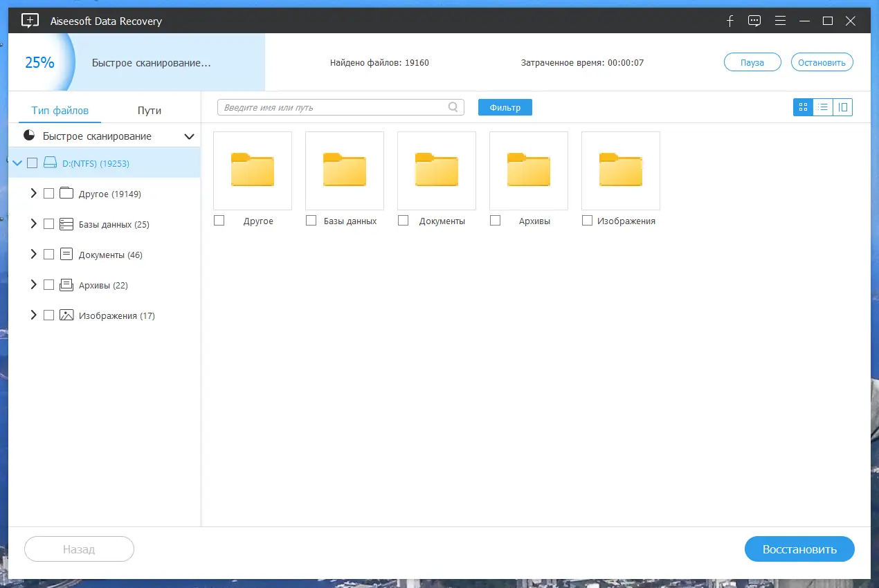Tick checkbox under Другое folder thumbnail
The height and width of the screenshot is (588, 879).
(x=219, y=221)
